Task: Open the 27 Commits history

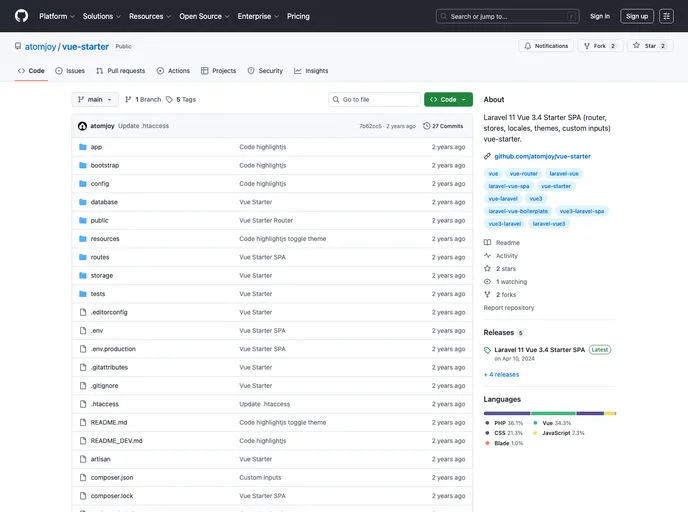Action: click(x=443, y=126)
